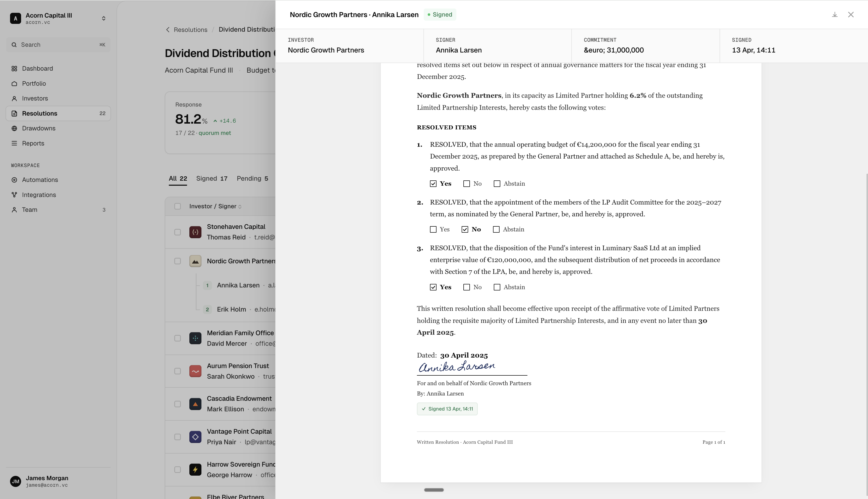Click the Reports list icon
868x499 pixels.
click(x=14, y=143)
